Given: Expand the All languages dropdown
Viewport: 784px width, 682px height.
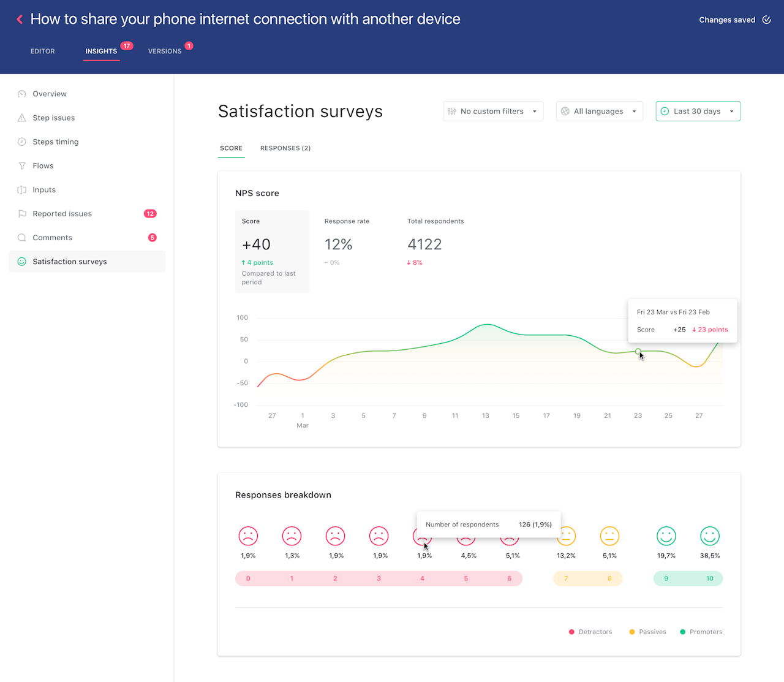Looking at the screenshot, I should coord(599,112).
